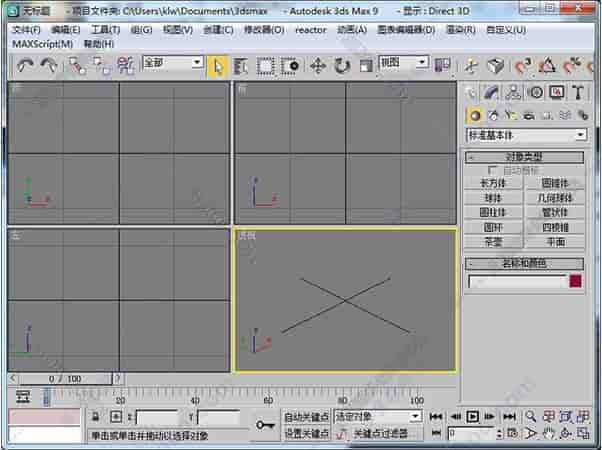Open the 标准基本体 category dropdown
Viewport: 602px width, 450px height.
[526, 135]
